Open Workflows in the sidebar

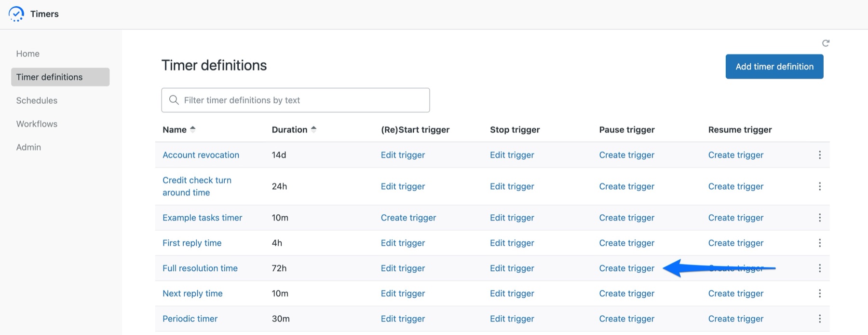[37, 124]
